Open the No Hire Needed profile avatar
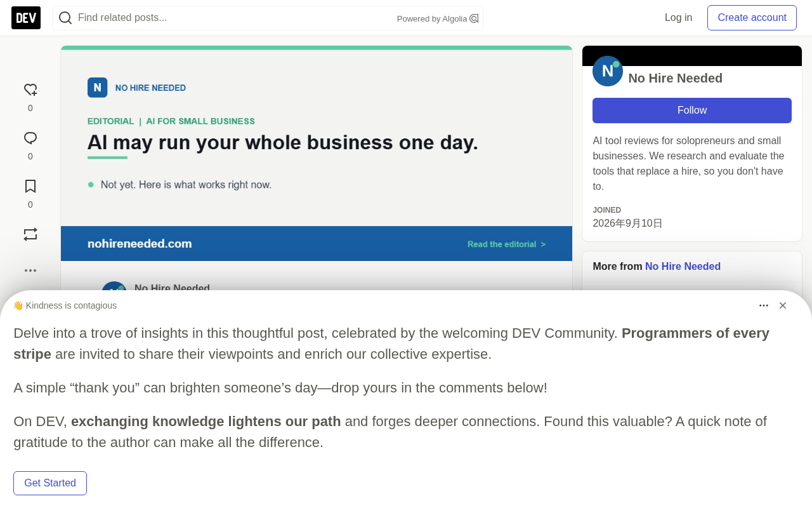Screen dimensions: 812x508 click(608, 71)
